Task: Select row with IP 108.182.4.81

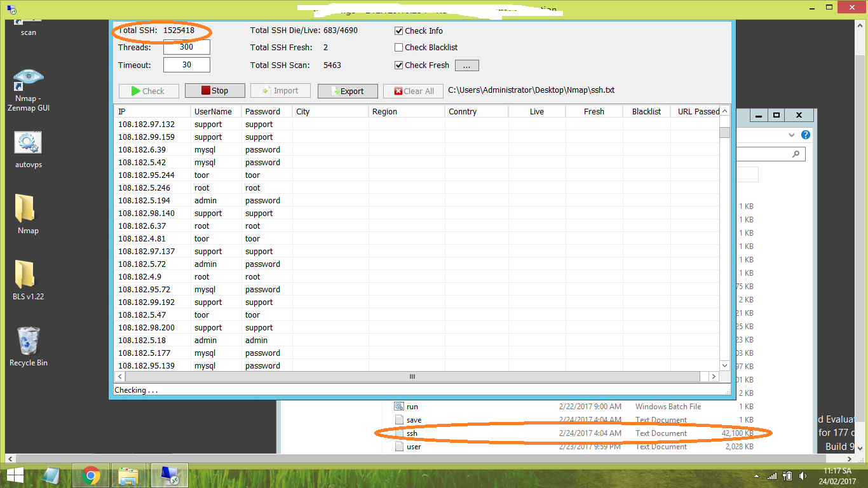Action: coord(417,239)
